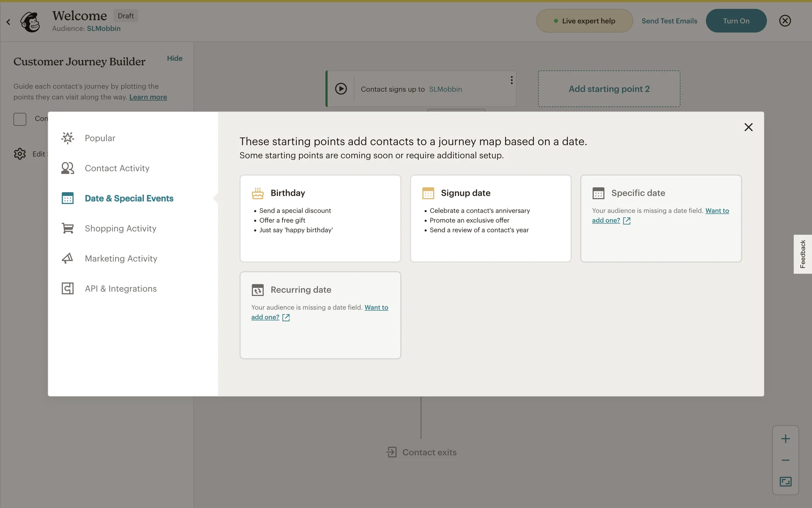Select the Contact Activity category
Viewport: 812px width, 508px height.
[x=117, y=168]
